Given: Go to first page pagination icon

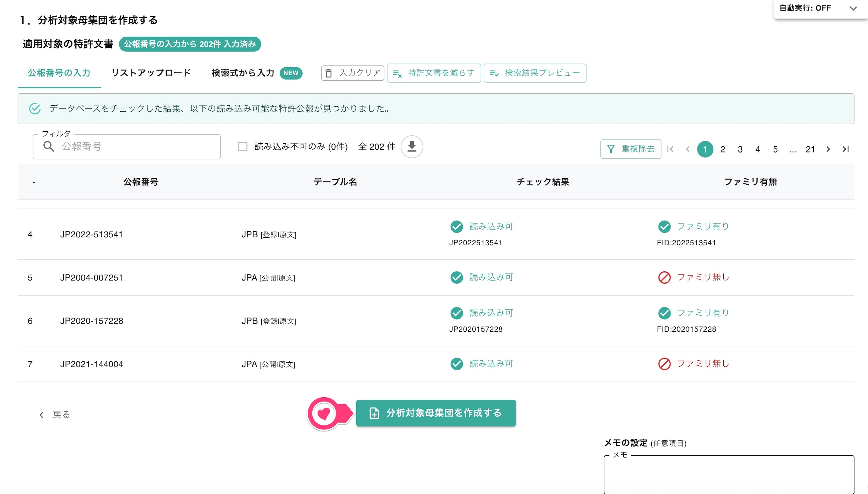Looking at the screenshot, I should click(670, 149).
